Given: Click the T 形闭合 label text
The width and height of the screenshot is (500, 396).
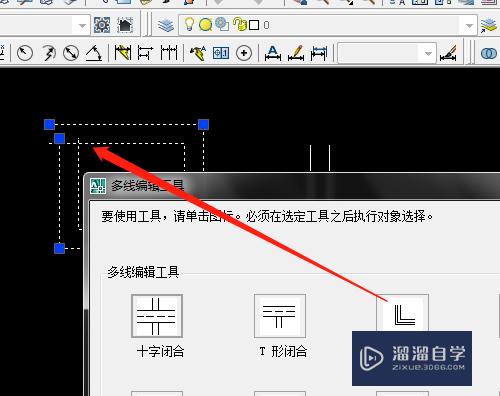Looking at the screenshot, I should coord(283,351).
